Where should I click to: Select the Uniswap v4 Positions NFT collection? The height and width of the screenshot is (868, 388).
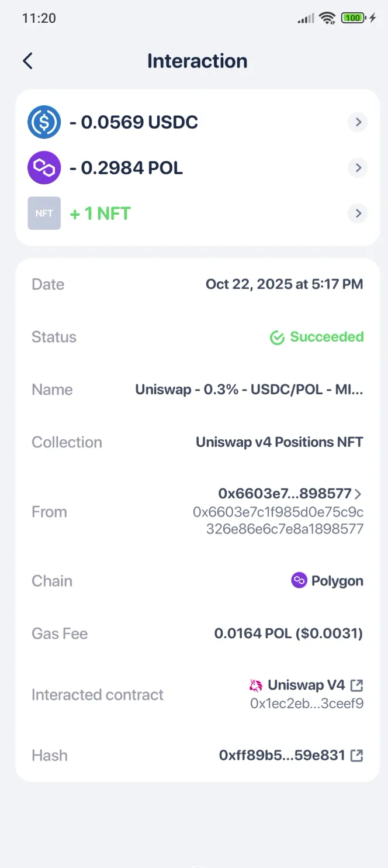pos(279,442)
